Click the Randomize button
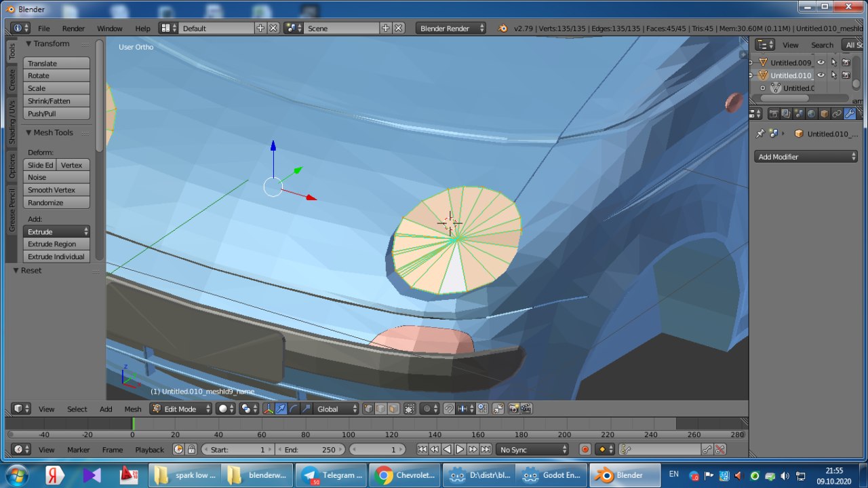The width and height of the screenshot is (868, 488). 57,202
